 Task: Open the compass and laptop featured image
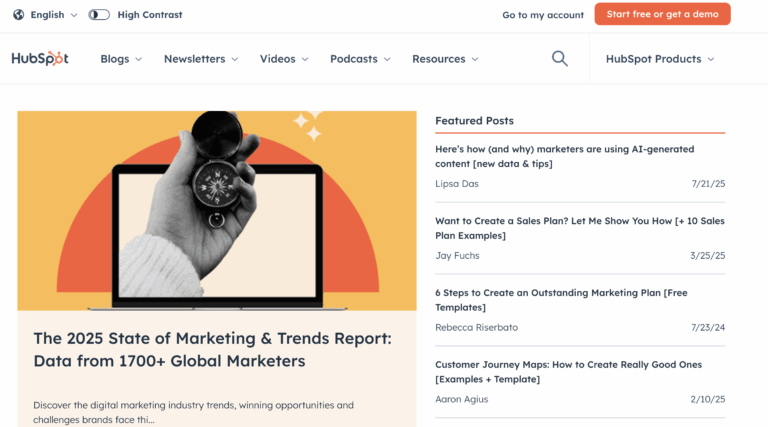pyautogui.click(x=217, y=210)
